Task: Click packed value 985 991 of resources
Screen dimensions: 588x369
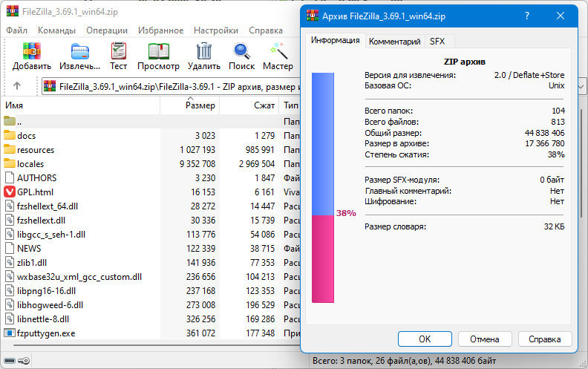Action: (x=260, y=150)
